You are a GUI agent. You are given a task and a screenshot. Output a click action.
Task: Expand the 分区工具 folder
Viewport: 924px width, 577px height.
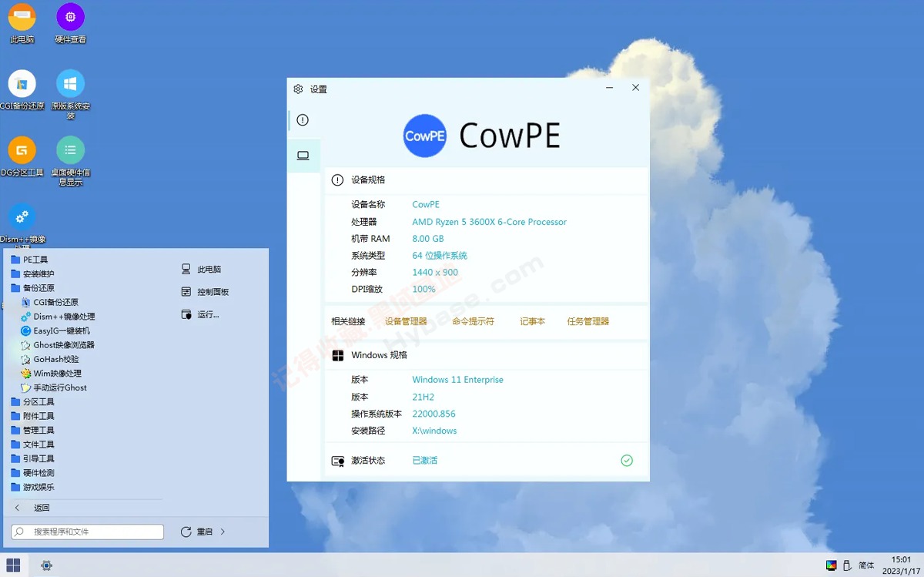(x=32, y=402)
